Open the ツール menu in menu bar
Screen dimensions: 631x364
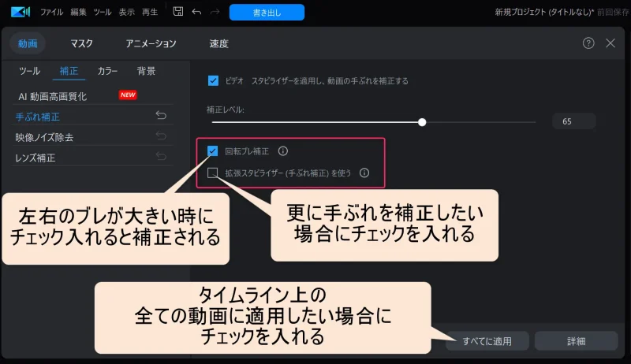(103, 12)
